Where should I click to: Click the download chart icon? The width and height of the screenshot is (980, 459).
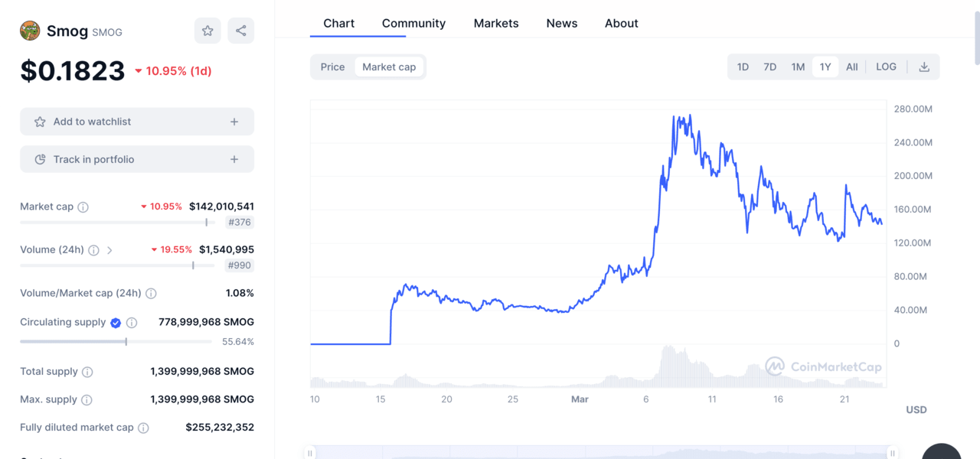point(924,67)
